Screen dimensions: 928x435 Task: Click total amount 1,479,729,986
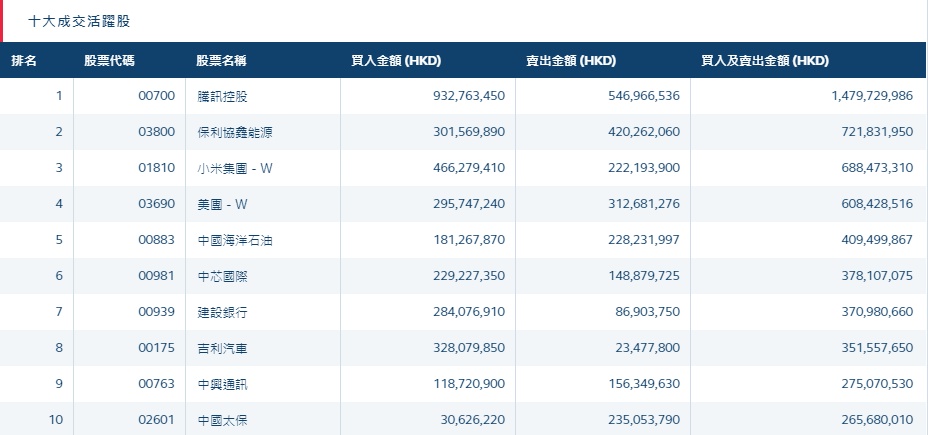pyautogui.click(x=872, y=96)
